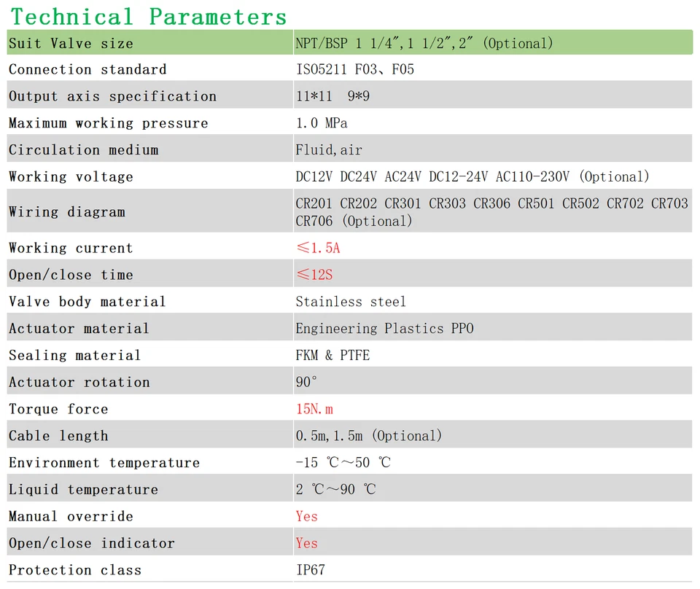
Task: Click the red ≤1.5A working current value
Action: click(318, 248)
